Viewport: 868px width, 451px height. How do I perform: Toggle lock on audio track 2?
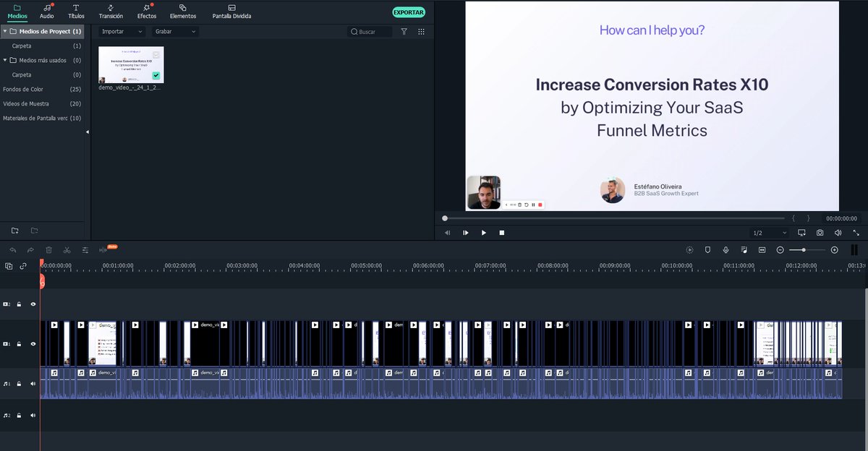(x=19, y=416)
